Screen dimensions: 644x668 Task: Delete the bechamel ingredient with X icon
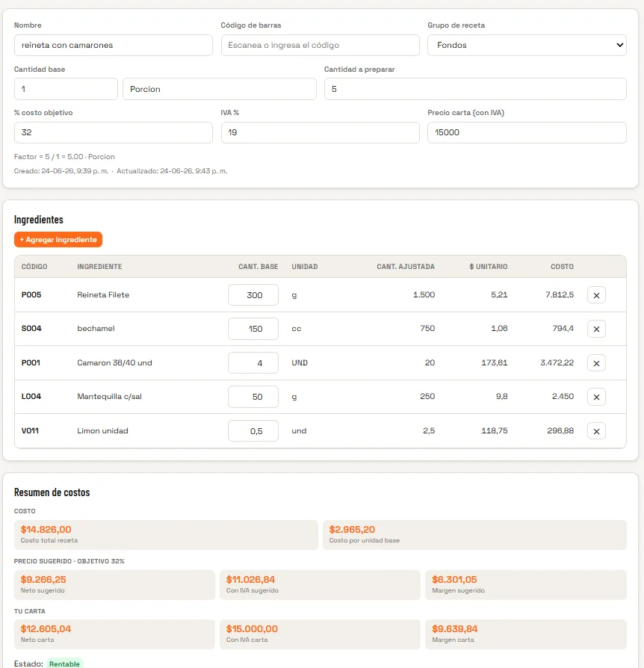coord(596,329)
